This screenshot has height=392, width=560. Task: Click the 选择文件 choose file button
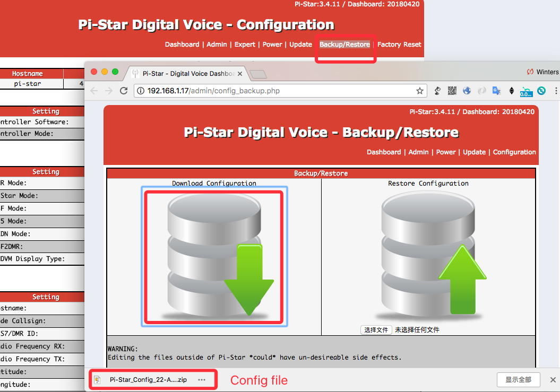pyautogui.click(x=376, y=330)
